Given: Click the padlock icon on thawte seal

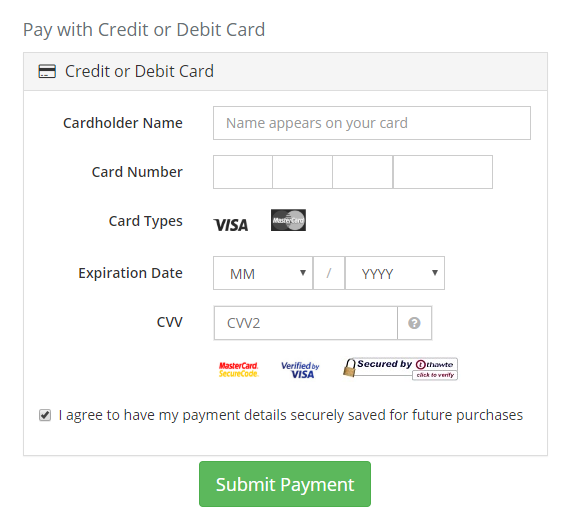Looking at the screenshot, I should click(349, 367).
